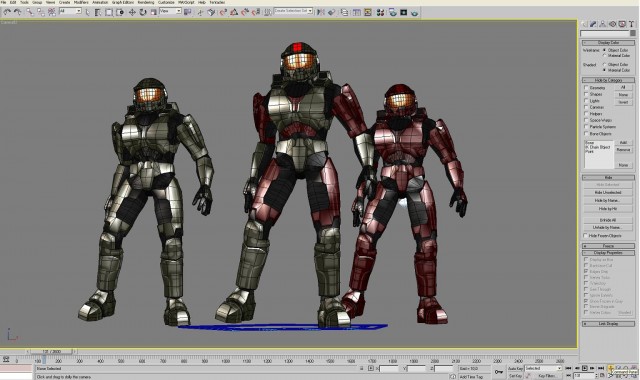This screenshot has height=380, width=640.
Task: Open the Render Scene dialog icon
Action: click(393, 12)
